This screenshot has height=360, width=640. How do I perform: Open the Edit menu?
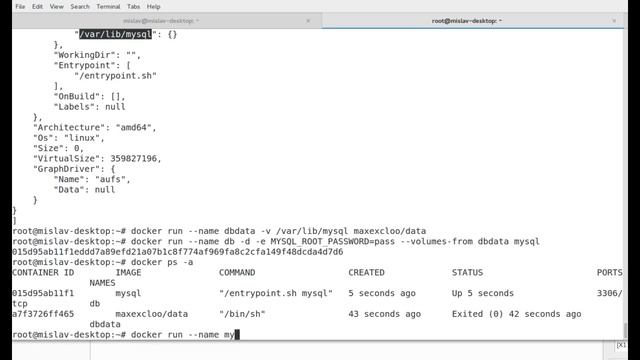tap(37, 7)
